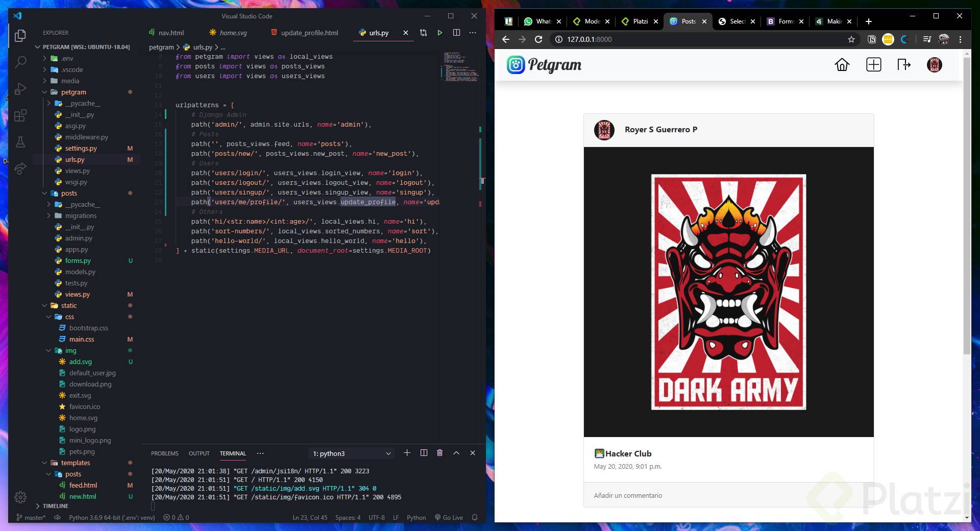The width and height of the screenshot is (980, 531).
Task: Change Python language mode in status bar
Action: click(x=416, y=517)
